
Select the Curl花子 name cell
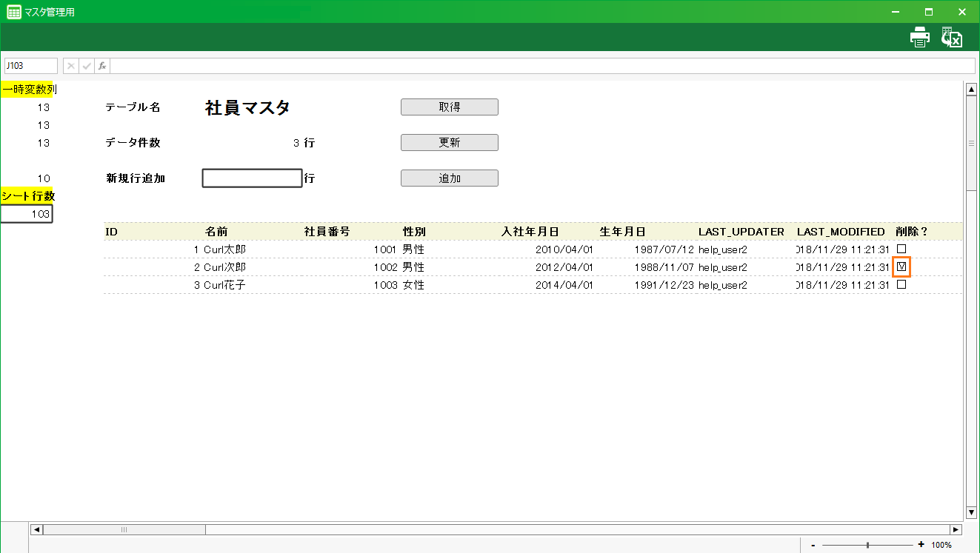point(224,285)
